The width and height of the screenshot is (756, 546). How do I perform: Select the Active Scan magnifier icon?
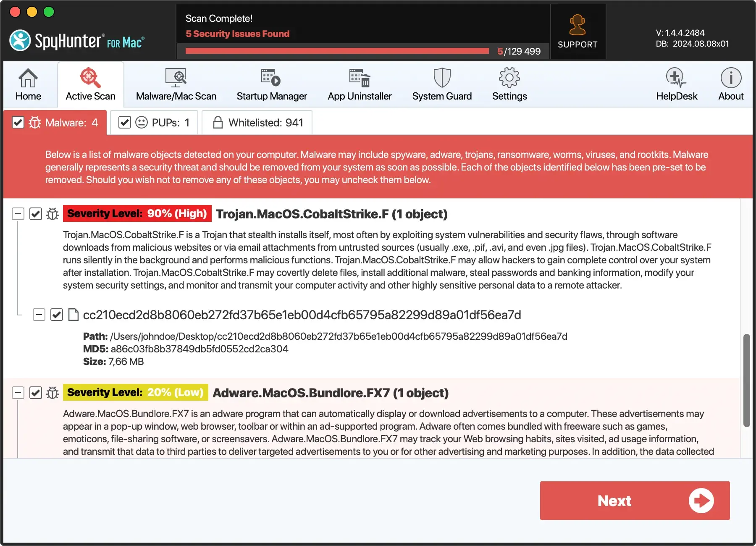pyautogui.click(x=90, y=78)
